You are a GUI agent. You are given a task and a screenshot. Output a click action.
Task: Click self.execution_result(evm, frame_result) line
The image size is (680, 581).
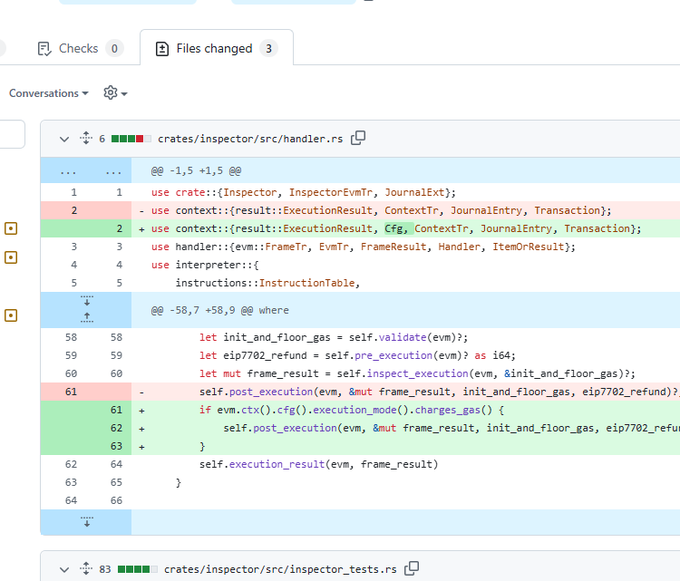(319, 465)
